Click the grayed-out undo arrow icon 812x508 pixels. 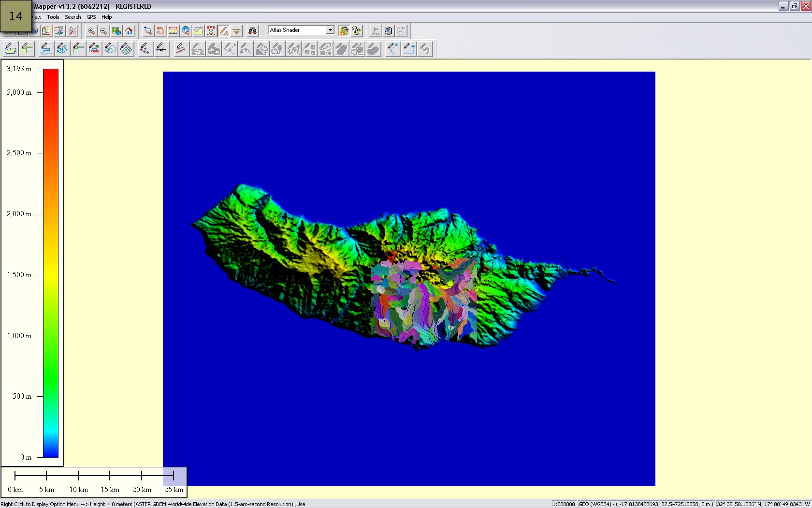click(425, 49)
